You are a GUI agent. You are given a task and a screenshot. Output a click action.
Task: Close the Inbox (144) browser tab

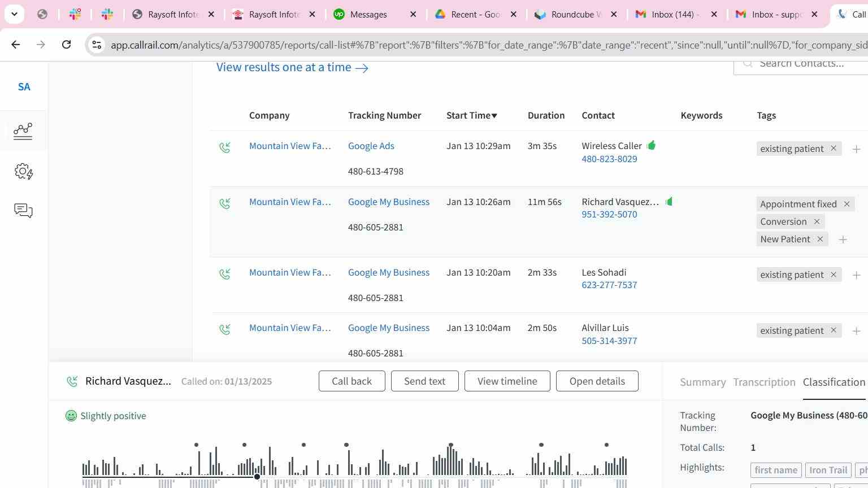coord(714,14)
